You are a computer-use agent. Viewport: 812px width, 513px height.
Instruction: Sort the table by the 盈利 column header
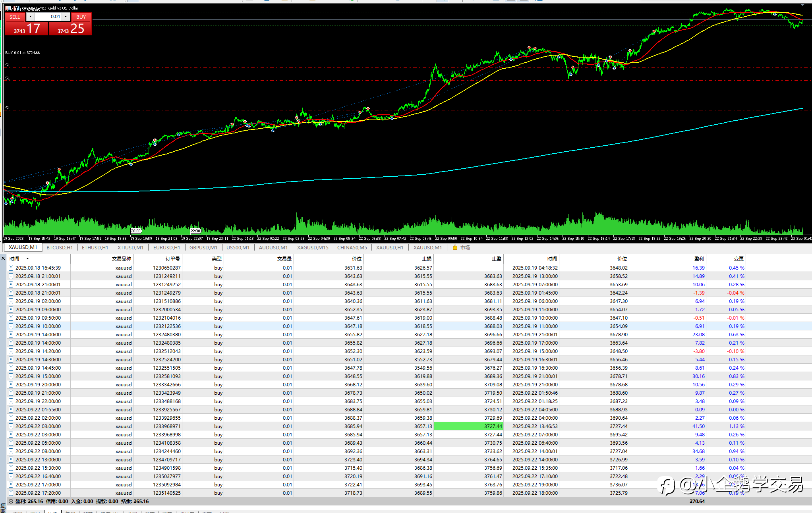pyautogui.click(x=698, y=258)
